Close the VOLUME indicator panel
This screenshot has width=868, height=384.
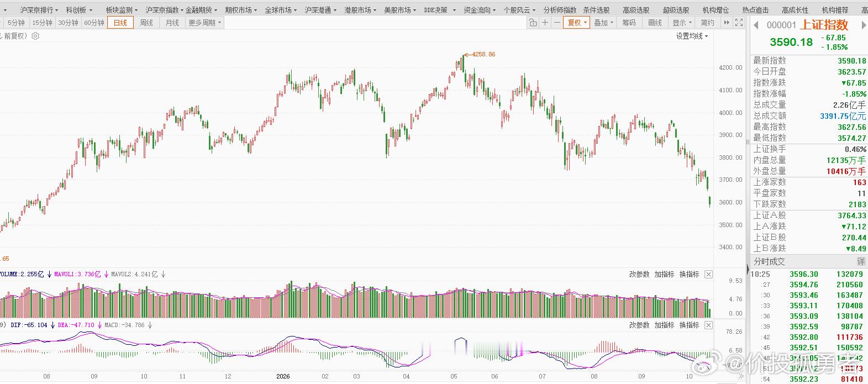tap(708, 274)
